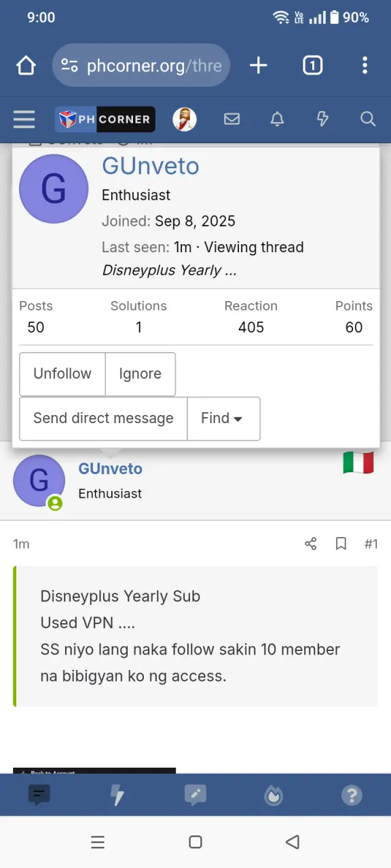Unfollow the user GUnveto
This screenshot has height=868, width=391.
(x=62, y=374)
